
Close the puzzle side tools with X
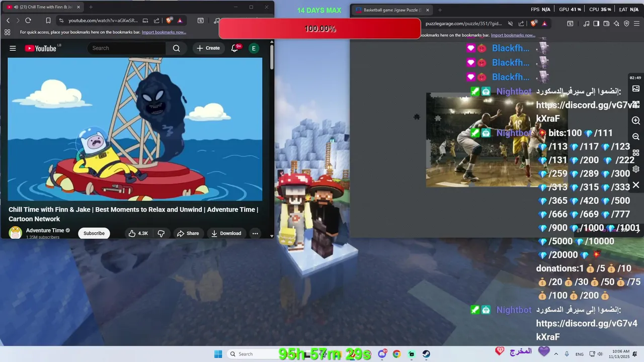click(x=636, y=185)
